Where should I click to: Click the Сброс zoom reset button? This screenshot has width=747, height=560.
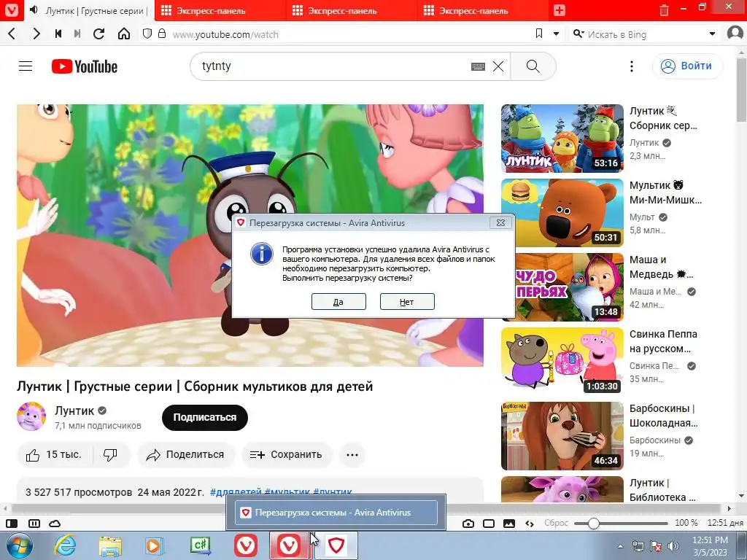[x=556, y=523]
